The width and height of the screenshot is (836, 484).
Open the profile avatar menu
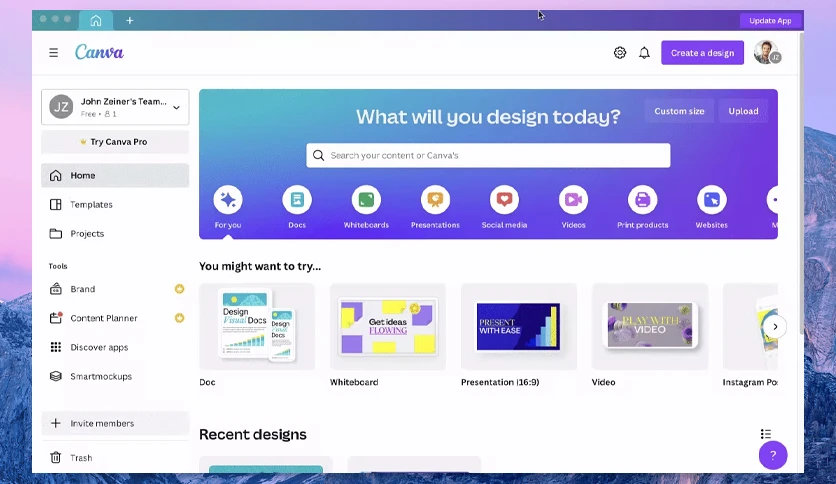767,52
